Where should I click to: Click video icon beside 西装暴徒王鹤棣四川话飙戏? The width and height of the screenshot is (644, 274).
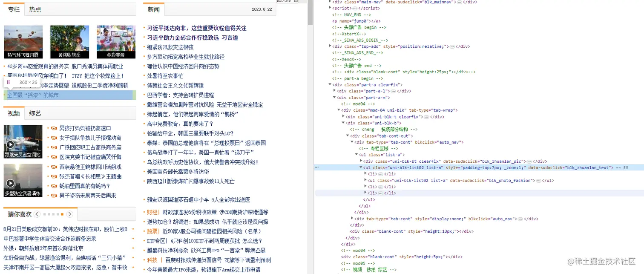tap(54, 167)
